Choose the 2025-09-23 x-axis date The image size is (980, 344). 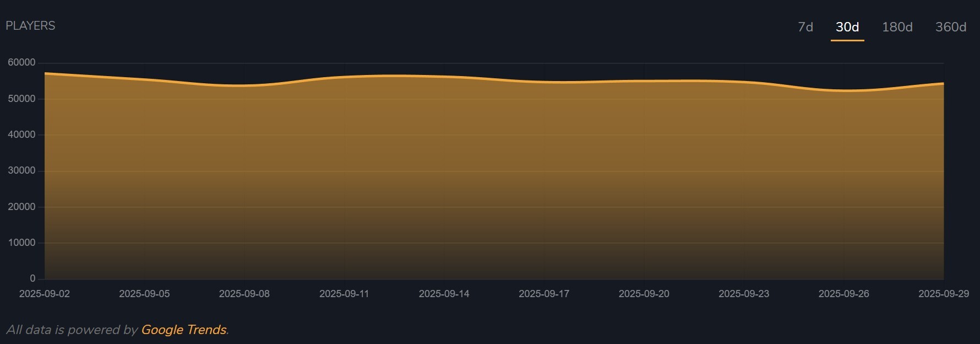(x=744, y=294)
